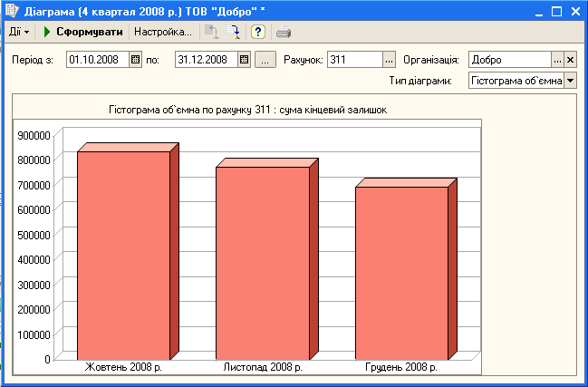Minimize the Діаграма window
Image resolution: width=588 pixels, height=387 pixels.
click(539, 12)
